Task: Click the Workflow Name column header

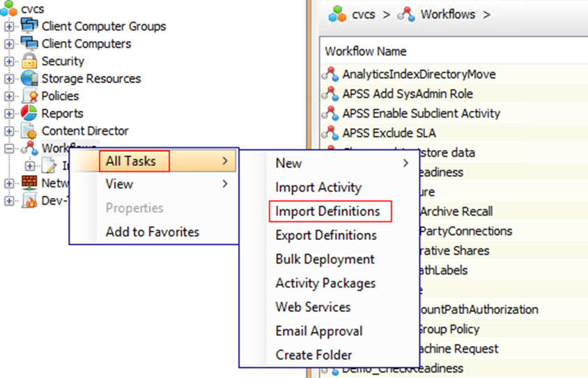Action: click(366, 51)
